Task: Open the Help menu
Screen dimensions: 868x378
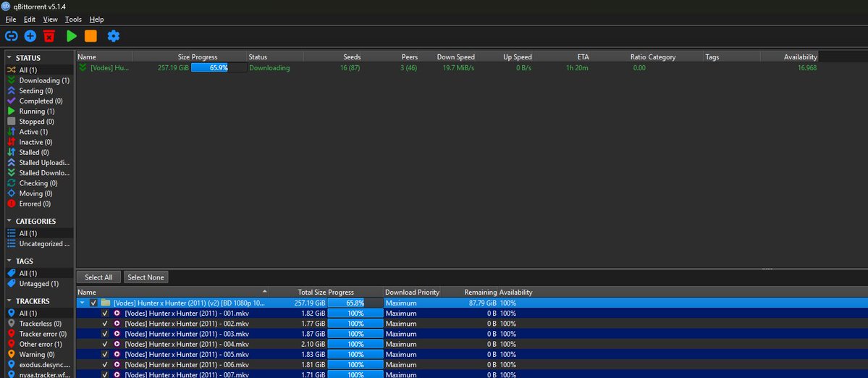Action: click(x=97, y=20)
